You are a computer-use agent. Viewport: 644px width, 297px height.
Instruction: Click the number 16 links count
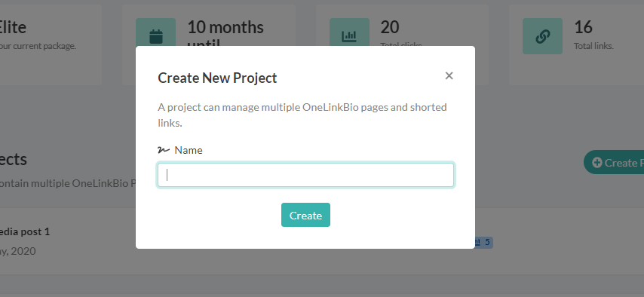(583, 27)
